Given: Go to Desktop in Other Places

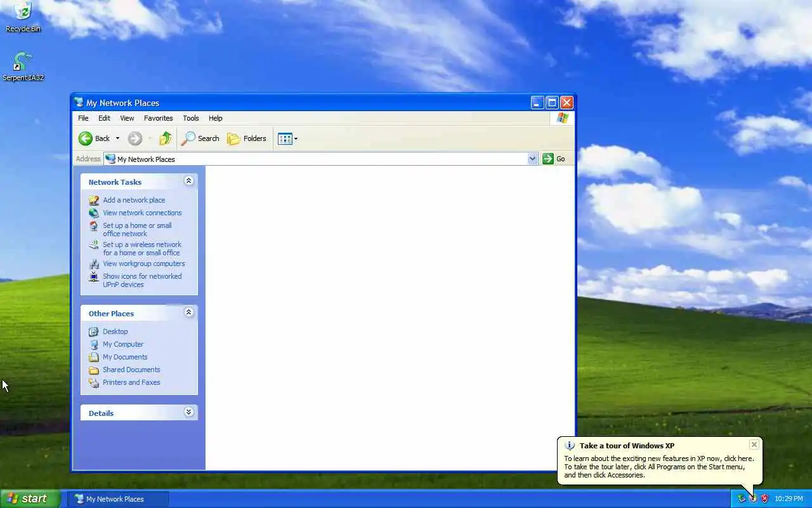Looking at the screenshot, I should point(115,331).
